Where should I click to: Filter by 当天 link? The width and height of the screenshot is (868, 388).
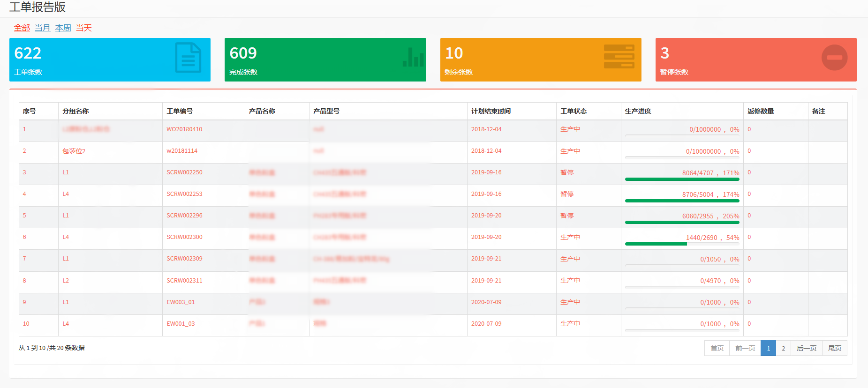(84, 28)
